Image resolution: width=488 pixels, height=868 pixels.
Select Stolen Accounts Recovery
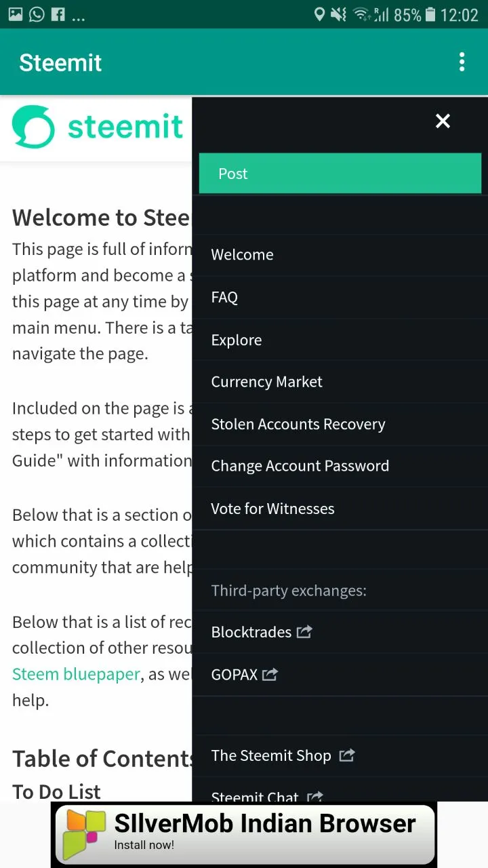340,424
